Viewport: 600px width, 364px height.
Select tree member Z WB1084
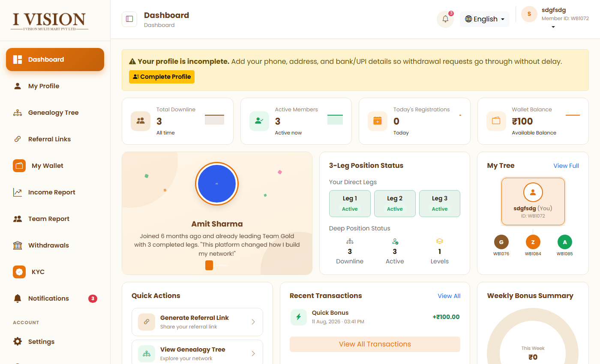[x=533, y=242]
